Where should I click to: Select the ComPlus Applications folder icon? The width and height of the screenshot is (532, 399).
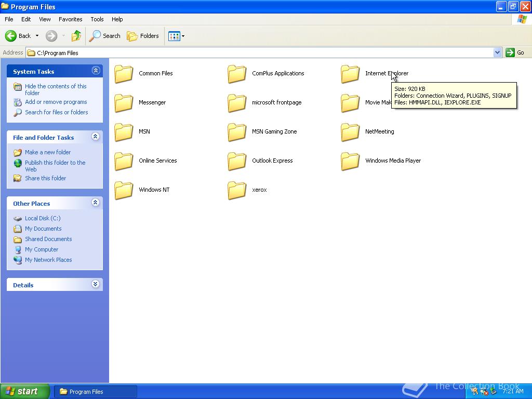pos(237,74)
